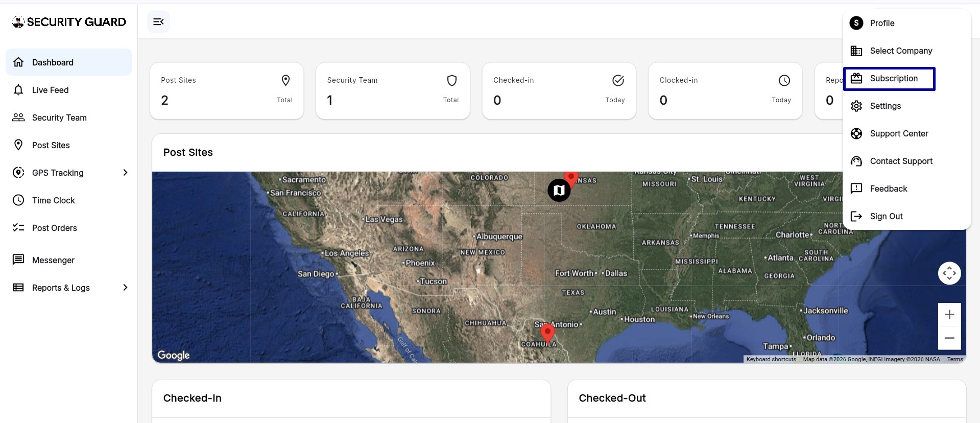Choose Select Company in account menu
The height and width of the screenshot is (423, 980).
906,51
